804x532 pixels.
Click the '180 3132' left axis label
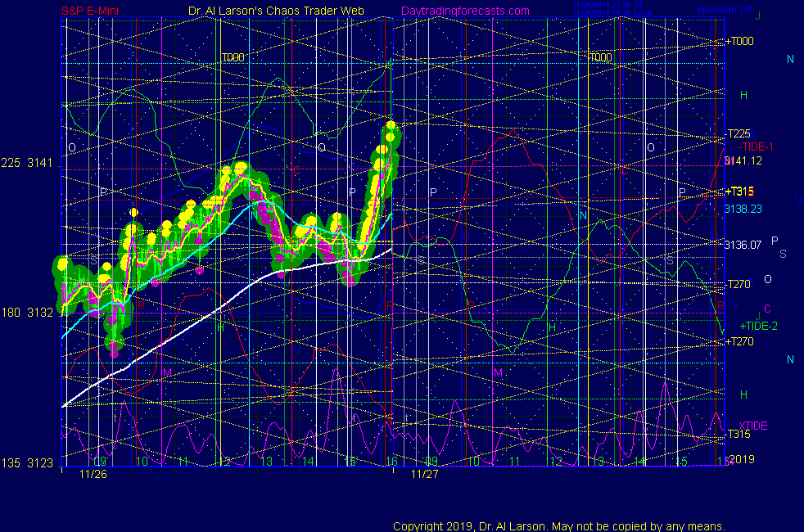(27, 313)
